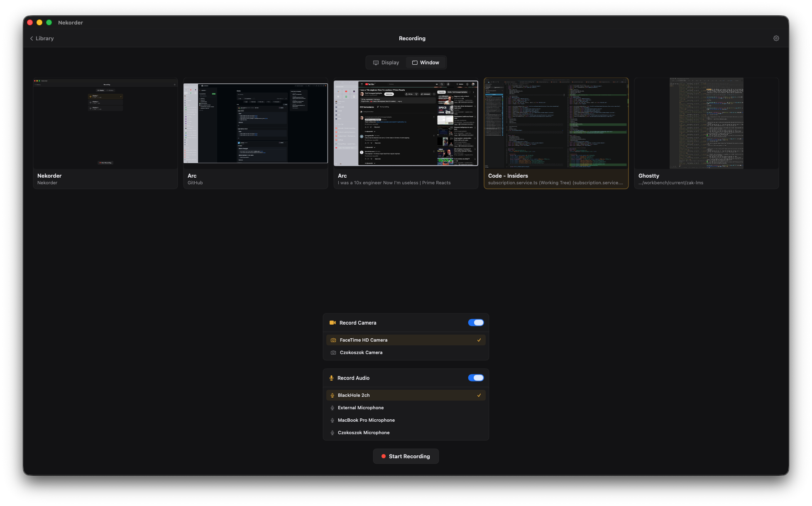Select the Ghostty window thumbnail
The height and width of the screenshot is (506, 812).
(706, 124)
